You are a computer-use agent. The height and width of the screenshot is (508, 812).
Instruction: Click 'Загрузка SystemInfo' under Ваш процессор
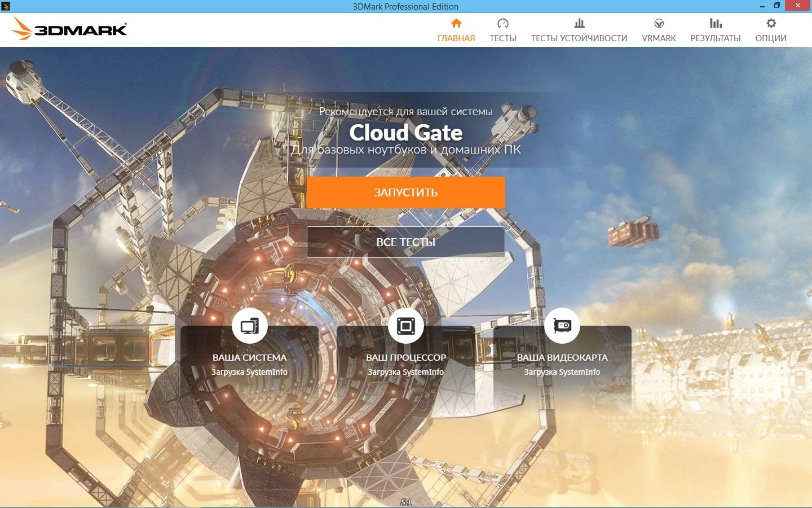[406, 372]
